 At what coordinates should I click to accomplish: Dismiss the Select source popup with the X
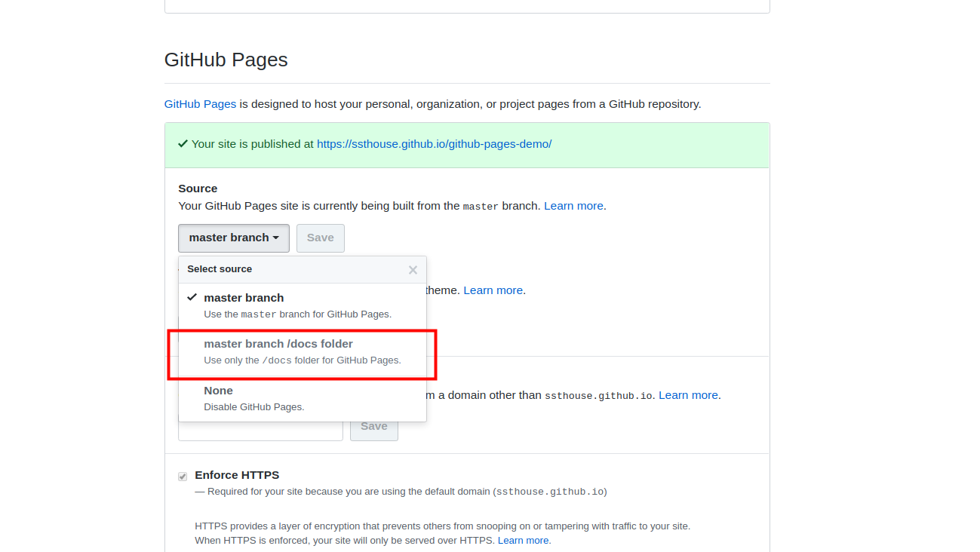pos(413,269)
